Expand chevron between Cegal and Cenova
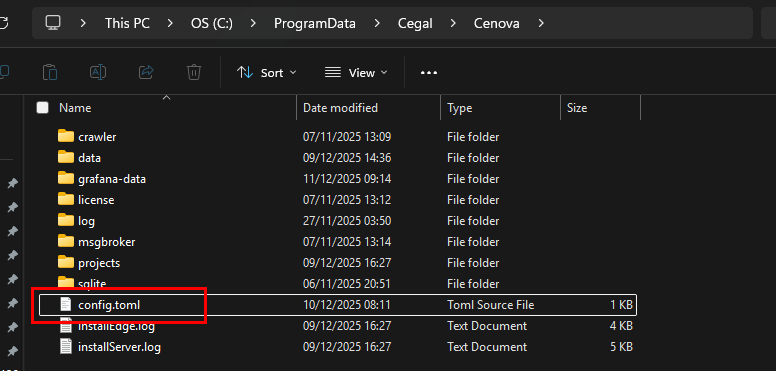776x371 pixels. 453,23
